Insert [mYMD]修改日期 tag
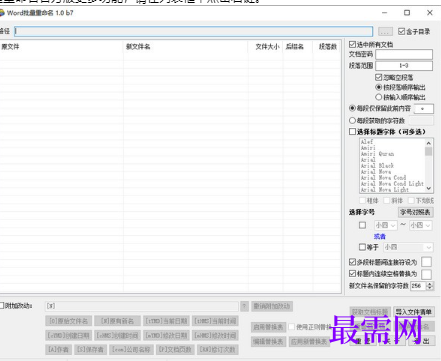Screen dimensions: 441x361 [x=166, y=335]
